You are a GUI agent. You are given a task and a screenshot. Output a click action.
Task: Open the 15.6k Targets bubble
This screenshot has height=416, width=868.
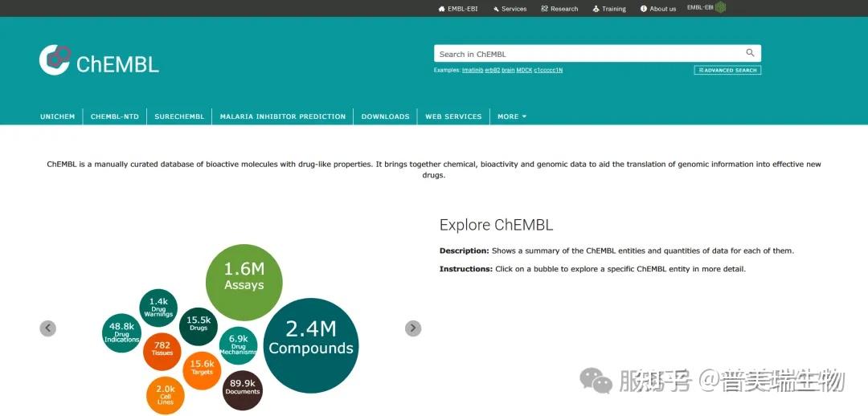tap(202, 371)
